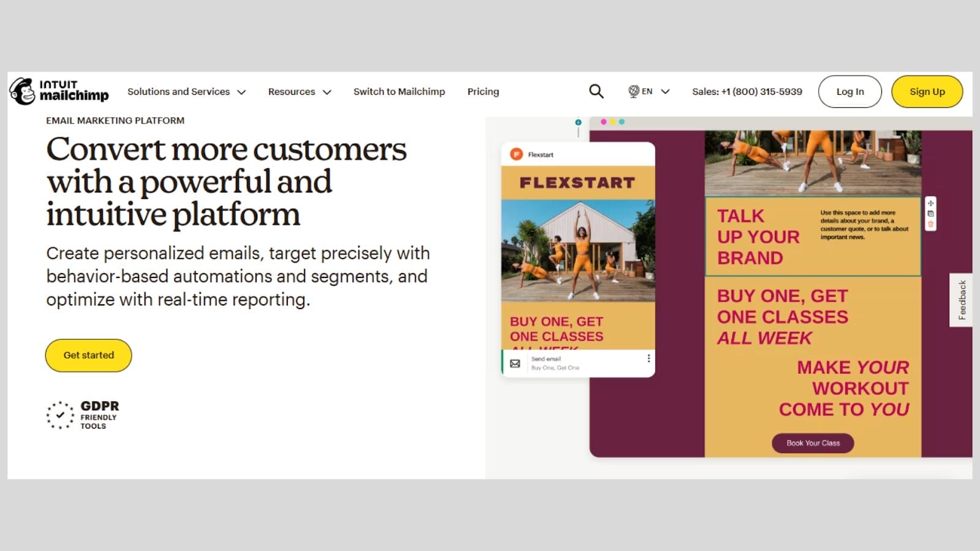Click the EMAIL MARKETING PLATFORM label
The width and height of the screenshot is (980, 551).
pyautogui.click(x=115, y=121)
